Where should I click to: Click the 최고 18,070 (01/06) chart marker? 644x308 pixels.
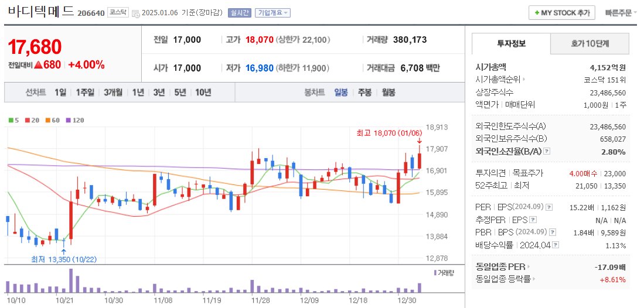pos(389,133)
